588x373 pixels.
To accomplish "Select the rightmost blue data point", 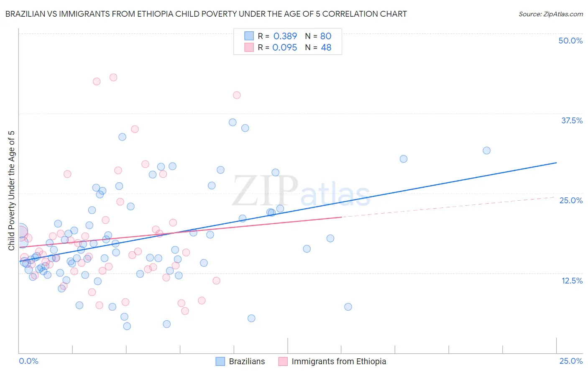I will tap(486, 151).
